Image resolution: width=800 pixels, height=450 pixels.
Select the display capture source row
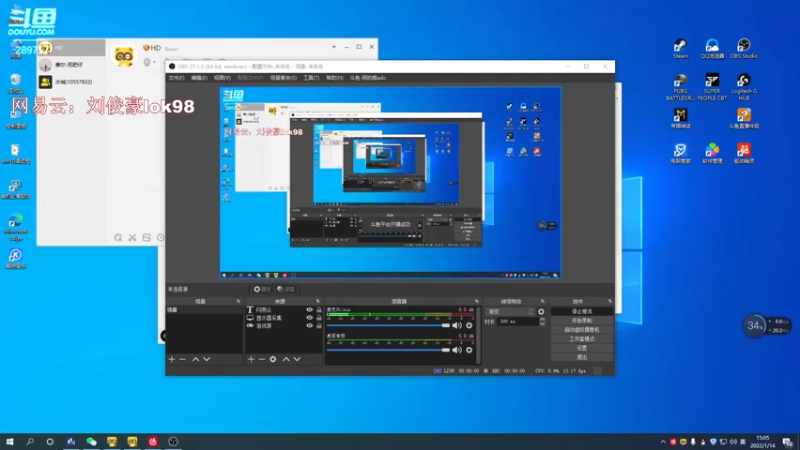(284, 317)
